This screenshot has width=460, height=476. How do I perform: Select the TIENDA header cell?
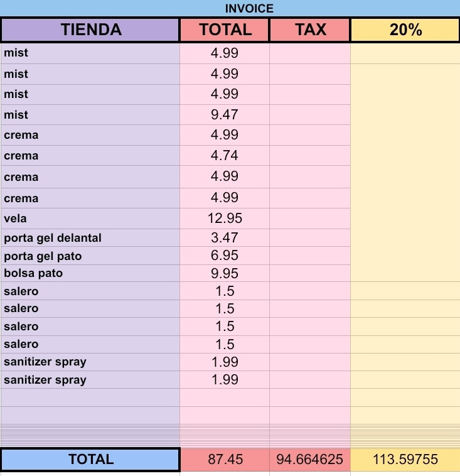tap(90, 30)
